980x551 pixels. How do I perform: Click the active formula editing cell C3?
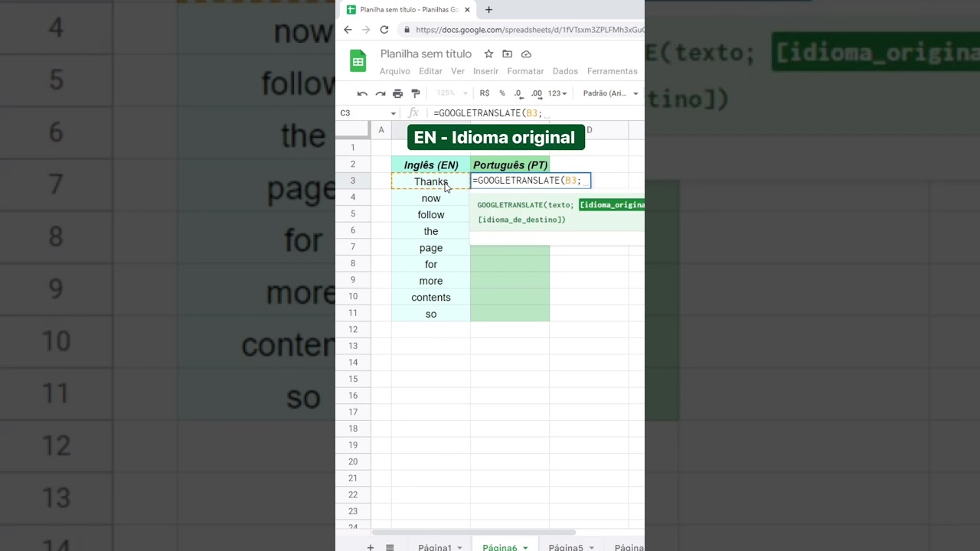(531, 181)
